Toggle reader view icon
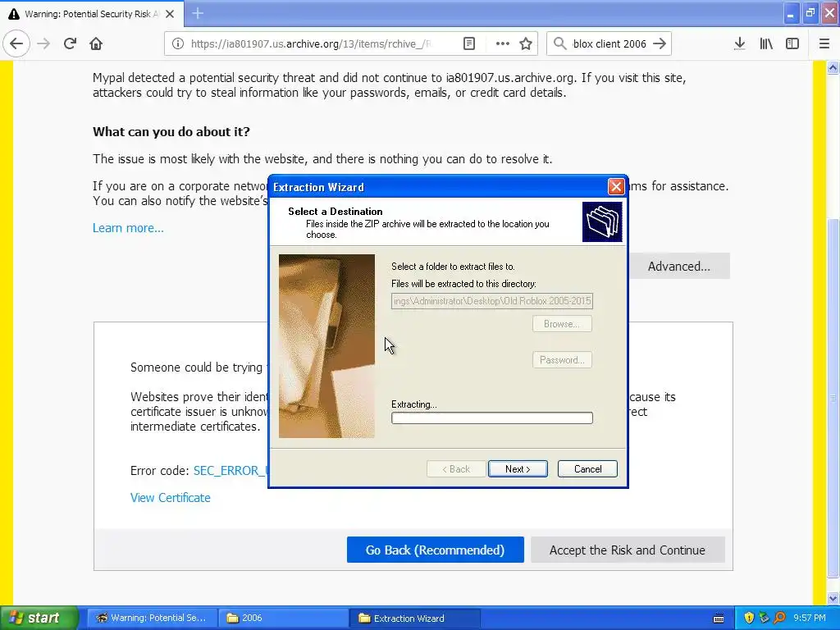This screenshot has width=840, height=630. click(x=468, y=44)
